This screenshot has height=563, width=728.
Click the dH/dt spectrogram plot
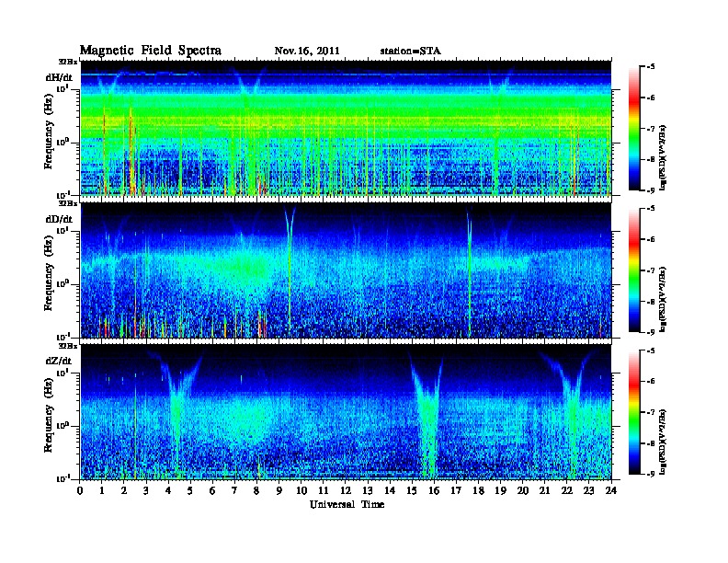(x=346, y=128)
